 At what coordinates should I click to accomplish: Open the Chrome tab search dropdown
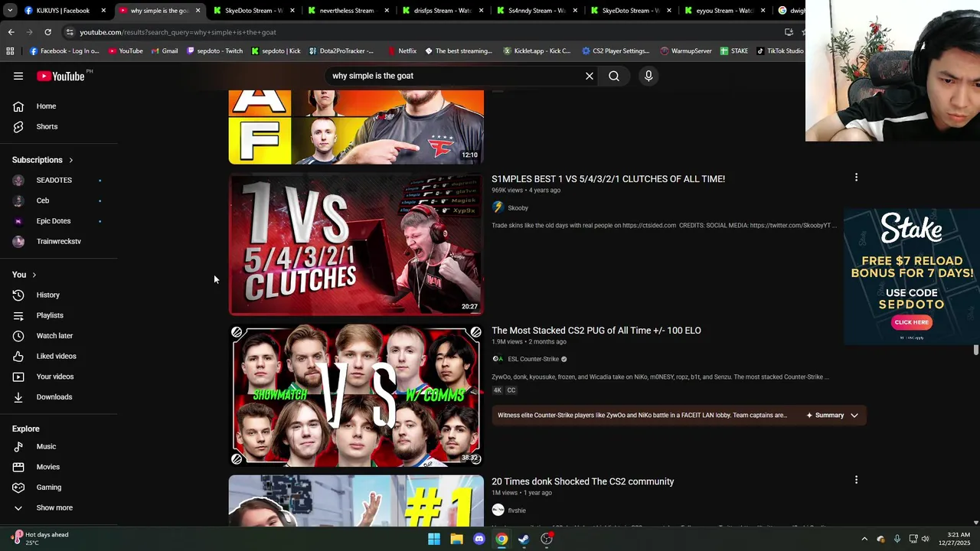point(10,11)
